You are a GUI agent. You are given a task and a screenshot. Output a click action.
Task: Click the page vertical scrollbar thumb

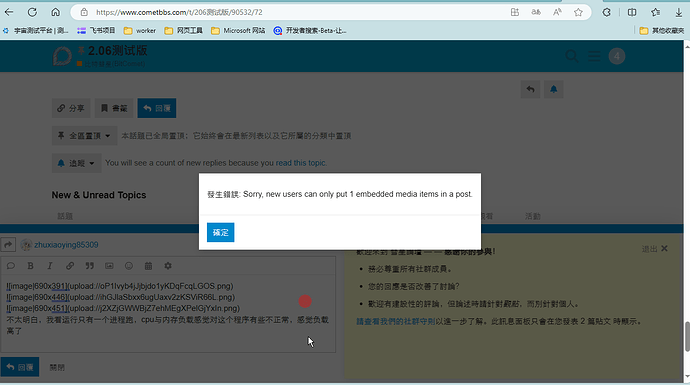(x=686, y=337)
